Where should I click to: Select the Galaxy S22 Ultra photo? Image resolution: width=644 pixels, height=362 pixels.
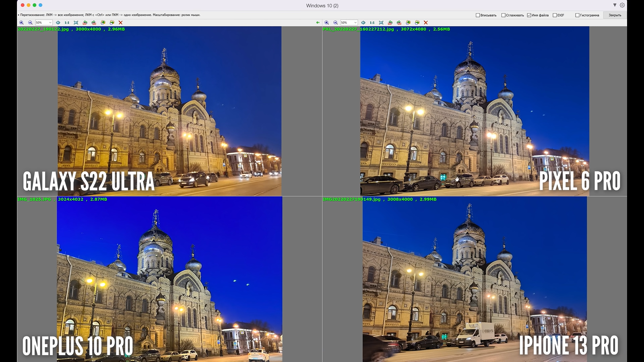click(169, 111)
